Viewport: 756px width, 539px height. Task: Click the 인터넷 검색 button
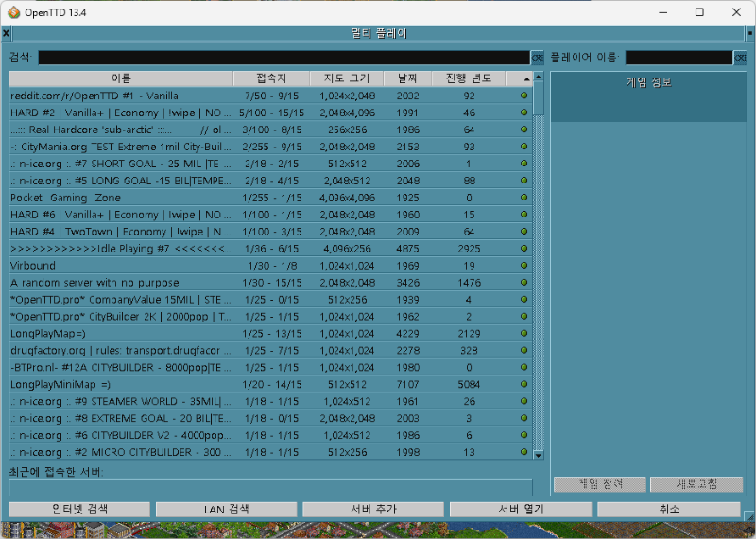pyautogui.click(x=79, y=510)
